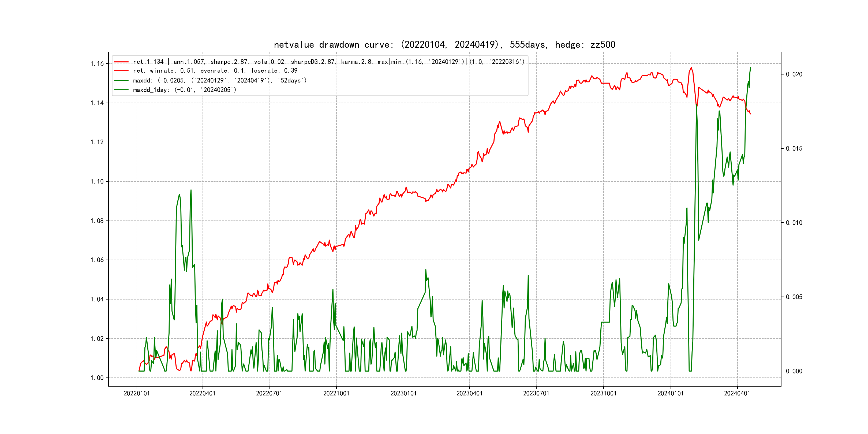Click left y-axis tick label 1.08
The image size is (868, 434).
click(97, 221)
